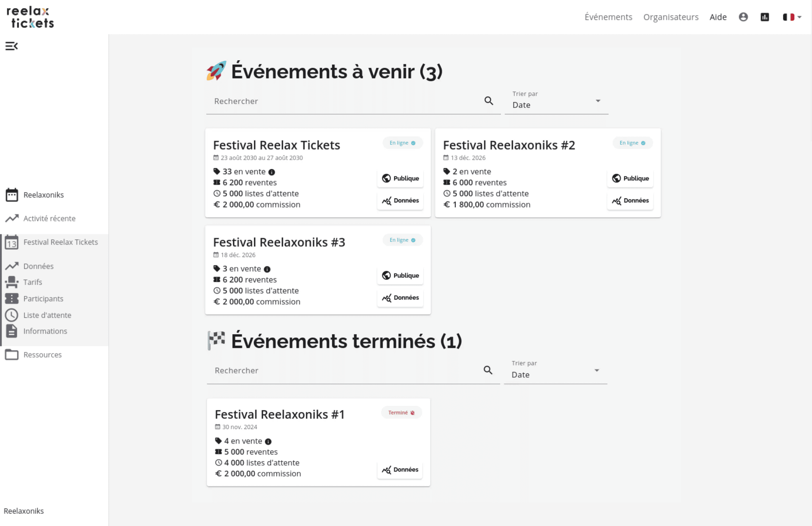Click 5 000 reventes text
The height and width of the screenshot is (526, 812).
pos(251,452)
